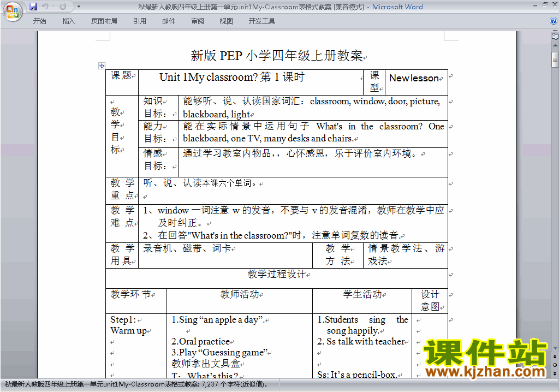Click the 设计意图 column header
This screenshot has height=392, width=559.
click(x=430, y=300)
